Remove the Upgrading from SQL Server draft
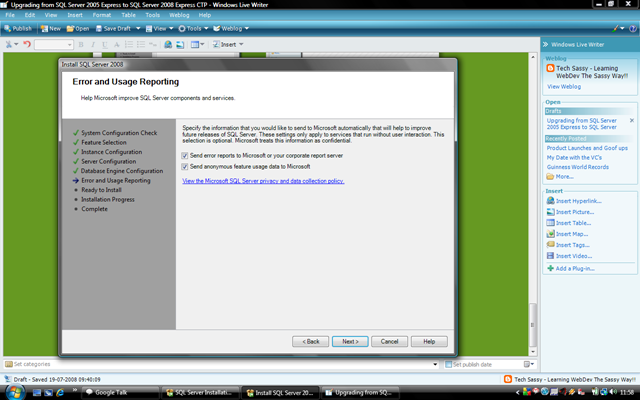The image size is (640, 400). (x=632, y=120)
